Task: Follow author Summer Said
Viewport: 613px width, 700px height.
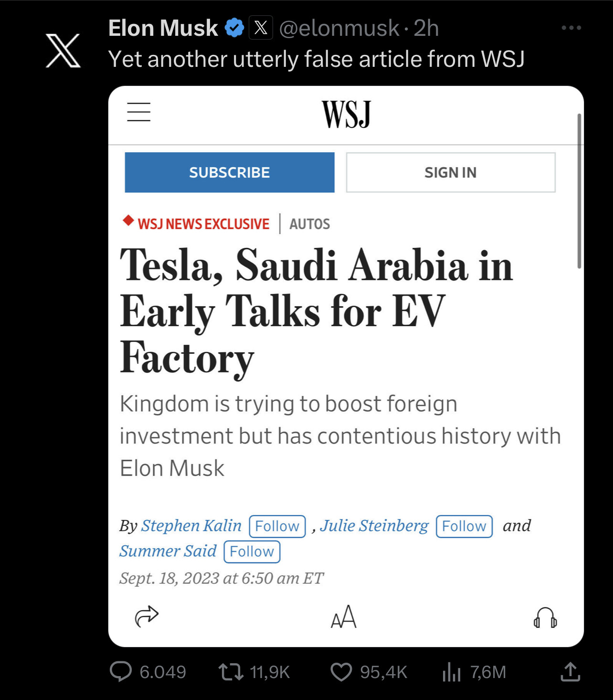Action: pyautogui.click(x=252, y=552)
